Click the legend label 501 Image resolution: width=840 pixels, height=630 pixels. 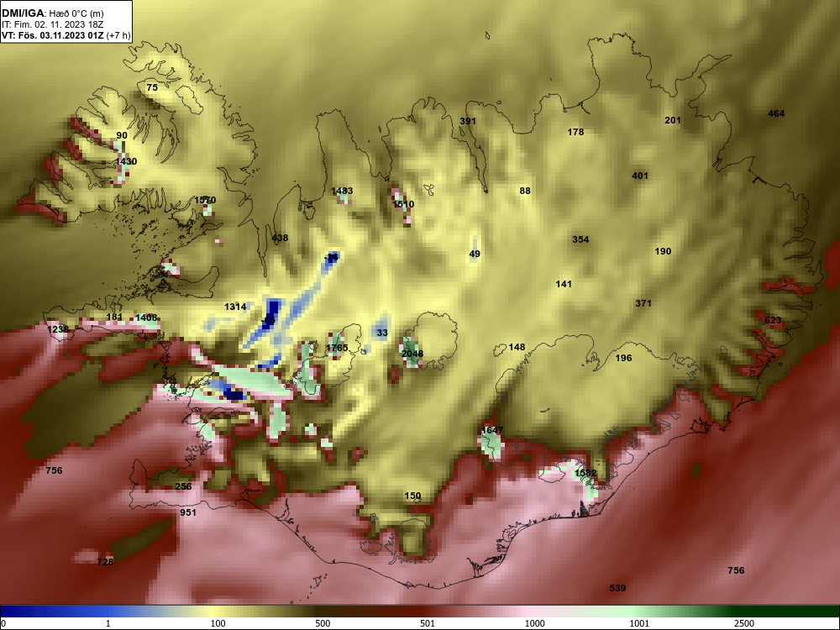pyautogui.click(x=428, y=623)
